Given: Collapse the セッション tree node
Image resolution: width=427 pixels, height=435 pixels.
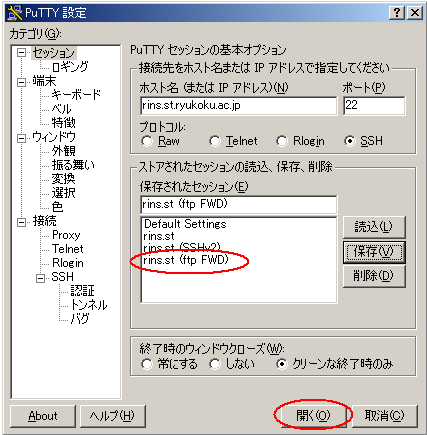Looking at the screenshot, I should point(21,53).
